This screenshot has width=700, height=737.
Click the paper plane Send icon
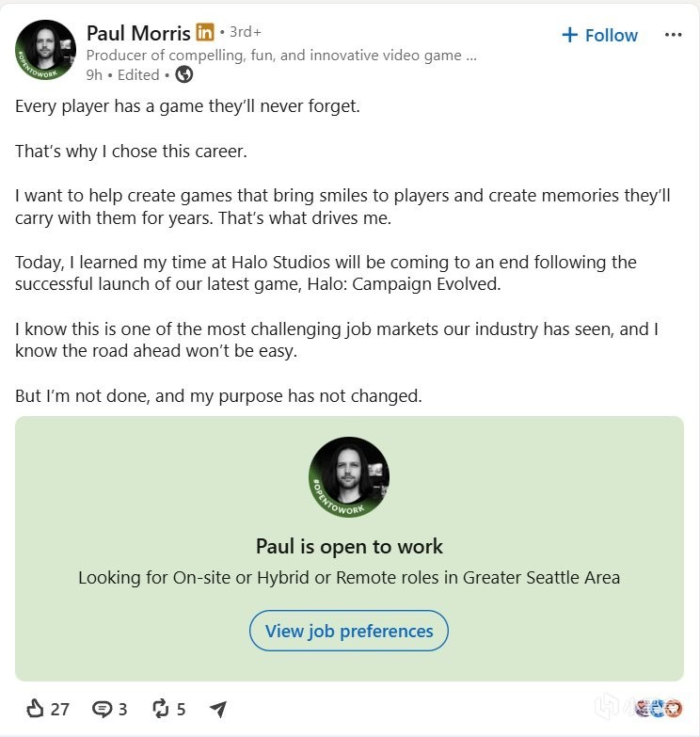pyautogui.click(x=218, y=709)
